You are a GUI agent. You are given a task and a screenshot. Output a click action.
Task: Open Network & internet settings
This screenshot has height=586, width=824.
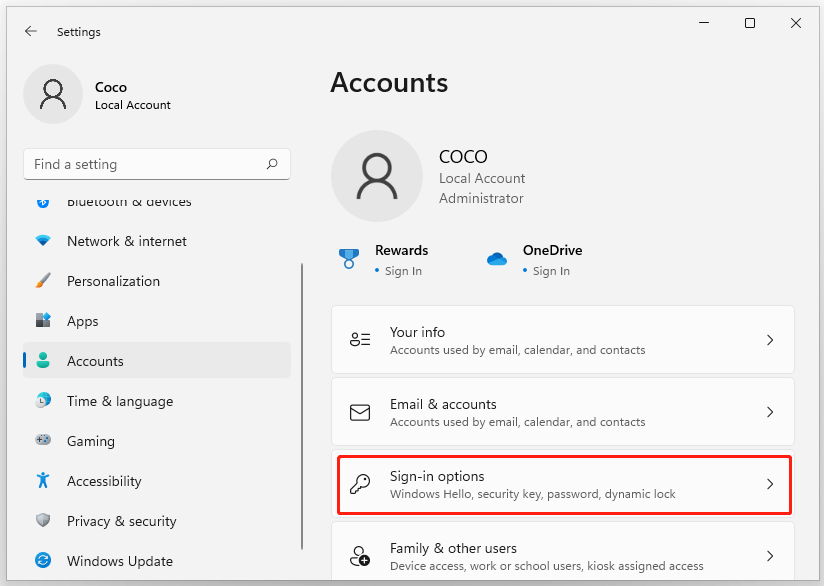(126, 241)
